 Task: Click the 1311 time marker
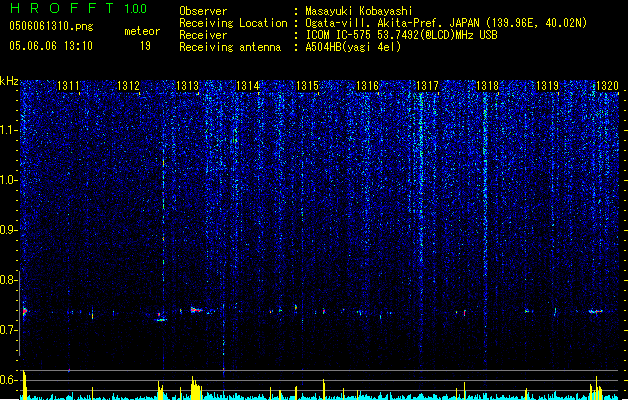[x=69, y=85]
